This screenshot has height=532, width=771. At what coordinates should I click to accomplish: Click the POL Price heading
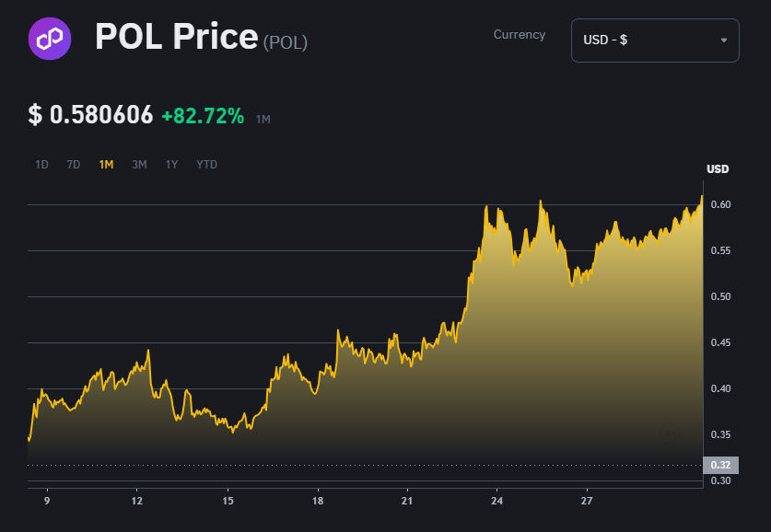[177, 37]
